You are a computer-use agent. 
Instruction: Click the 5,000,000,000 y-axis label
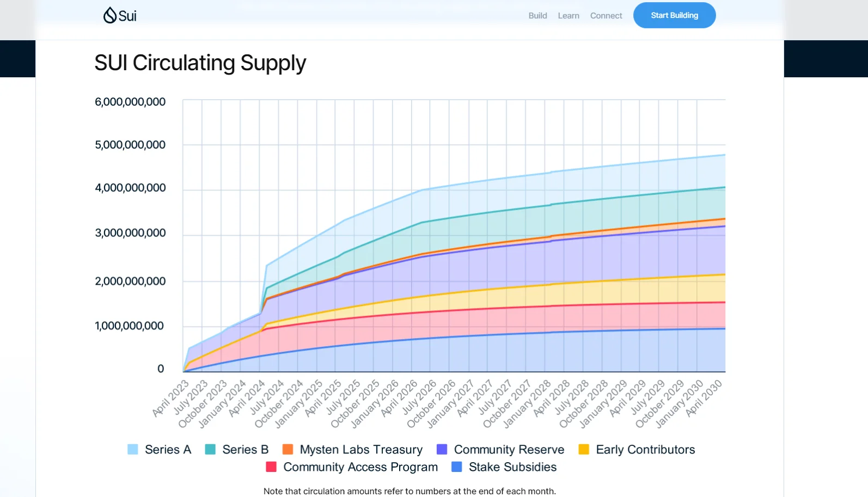tap(130, 145)
